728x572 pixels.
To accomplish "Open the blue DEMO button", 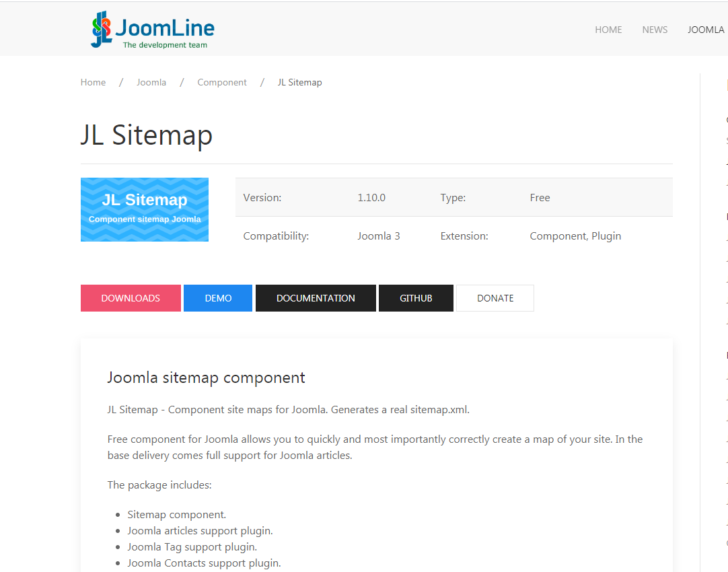I will point(218,298).
